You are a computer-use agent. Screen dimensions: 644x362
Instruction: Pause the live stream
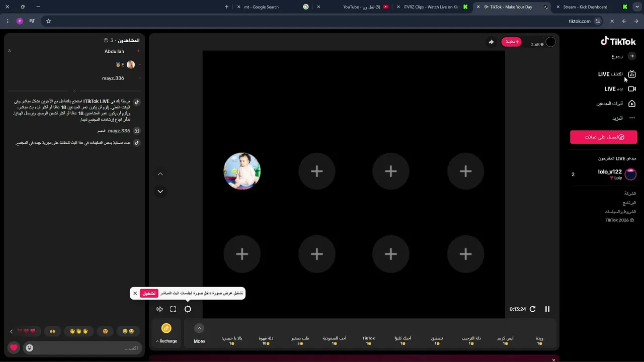pyautogui.click(x=547, y=309)
